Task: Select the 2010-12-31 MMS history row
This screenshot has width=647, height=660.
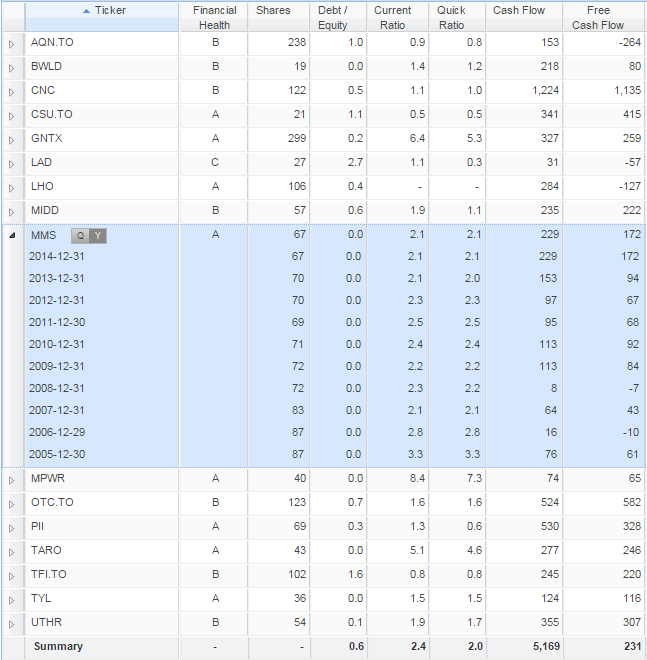Action: 335,344
